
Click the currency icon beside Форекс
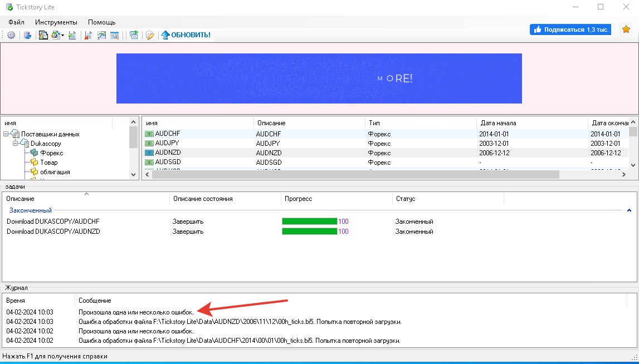34,153
